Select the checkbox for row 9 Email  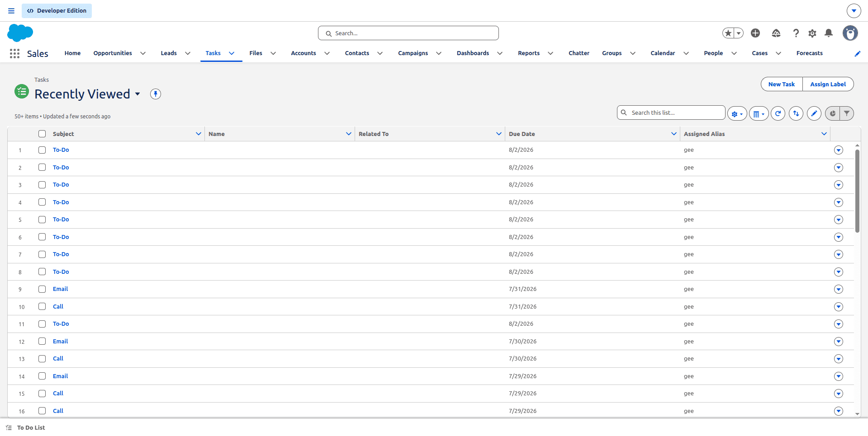click(x=42, y=289)
